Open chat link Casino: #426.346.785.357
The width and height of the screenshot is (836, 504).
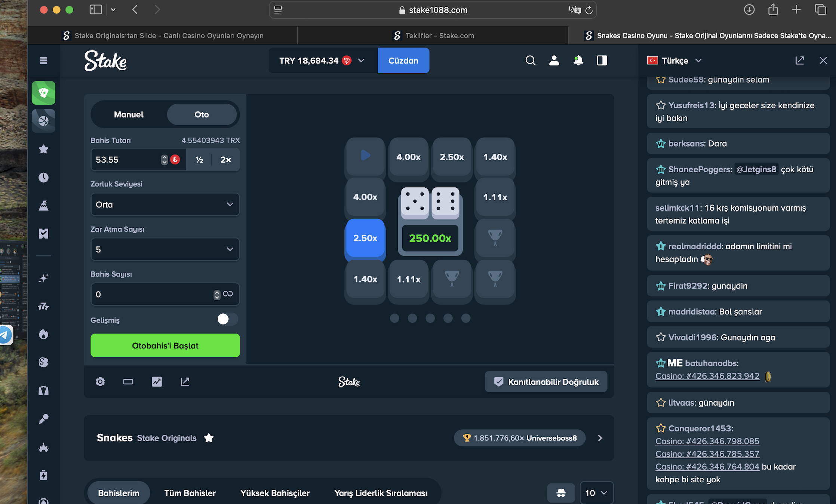click(x=707, y=454)
